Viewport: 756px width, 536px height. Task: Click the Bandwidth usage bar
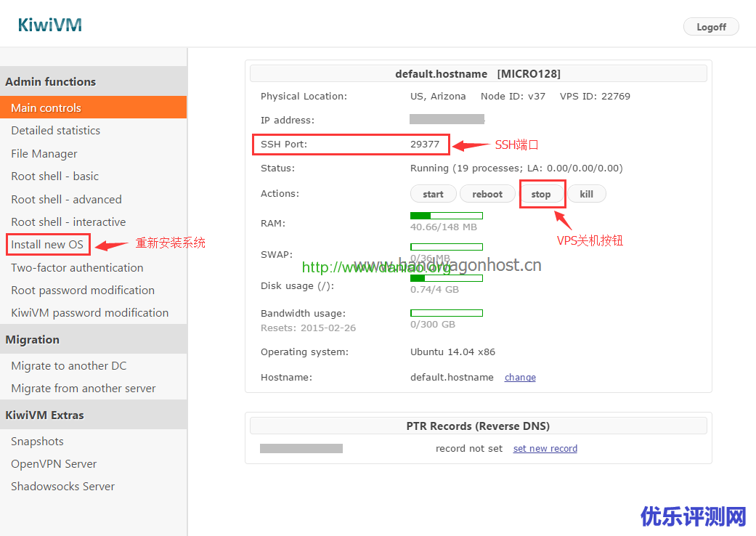click(447, 313)
